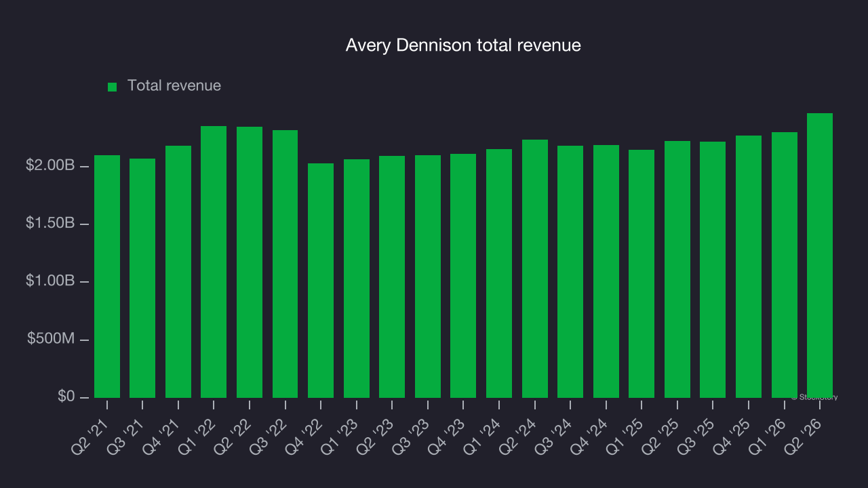Select the Q2 '25 revenue bar
Screen dimensions: 868x488
677,269
